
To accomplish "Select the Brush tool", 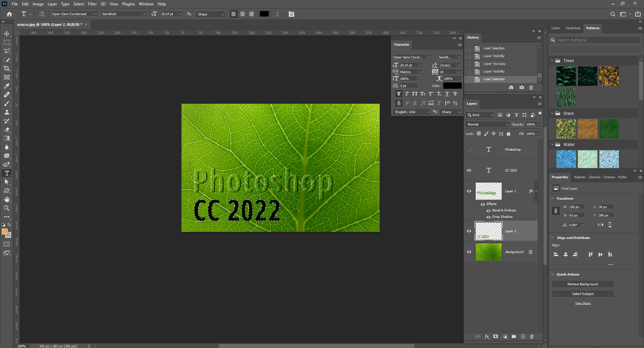I will coord(7,103).
